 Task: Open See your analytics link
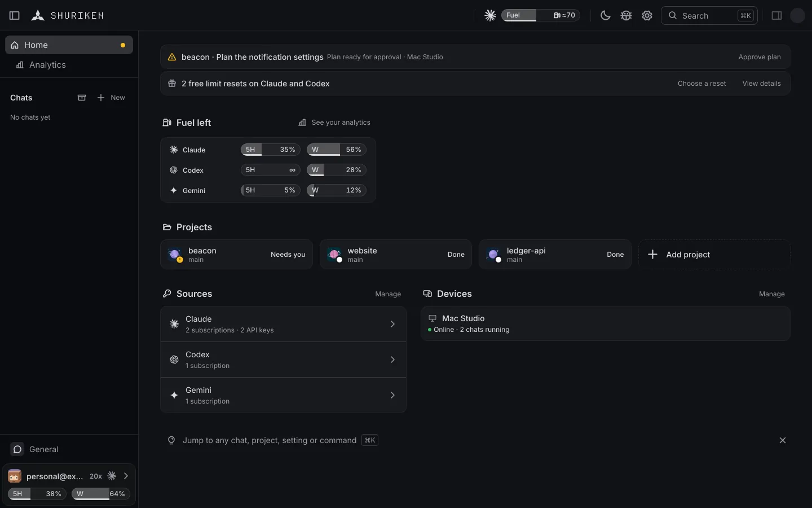coord(334,122)
